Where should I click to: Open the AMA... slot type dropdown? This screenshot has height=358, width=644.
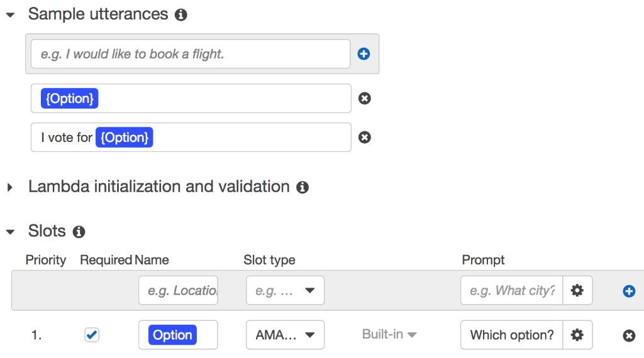285,335
